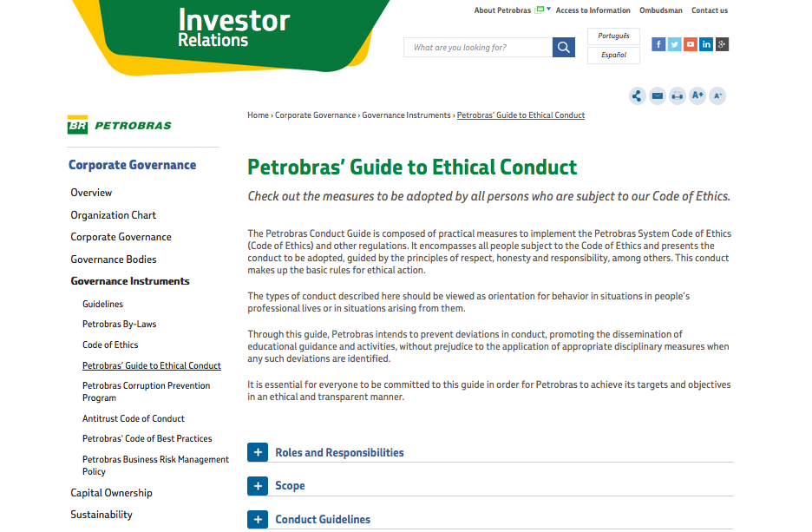Expand the Scope section

tap(258, 486)
